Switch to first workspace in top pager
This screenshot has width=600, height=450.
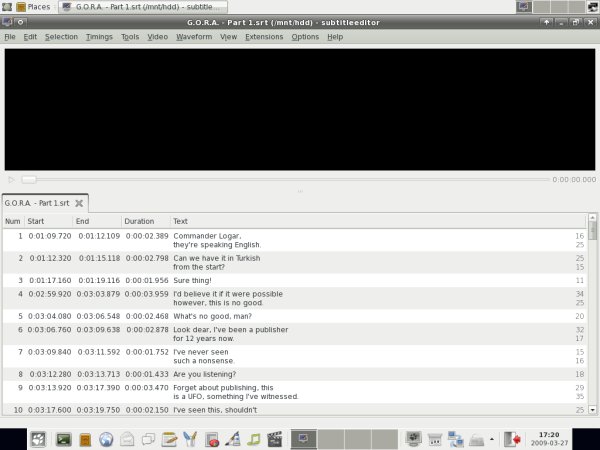(x=523, y=7)
